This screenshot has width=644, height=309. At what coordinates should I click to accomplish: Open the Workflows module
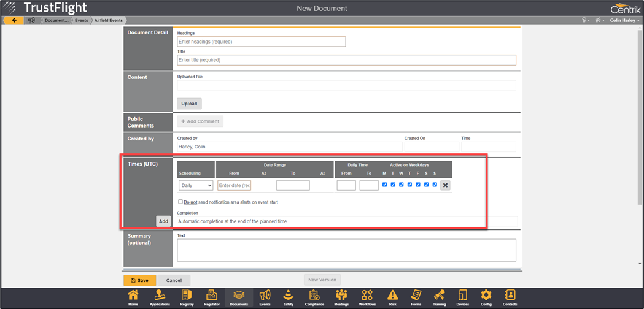(x=367, y=297)
